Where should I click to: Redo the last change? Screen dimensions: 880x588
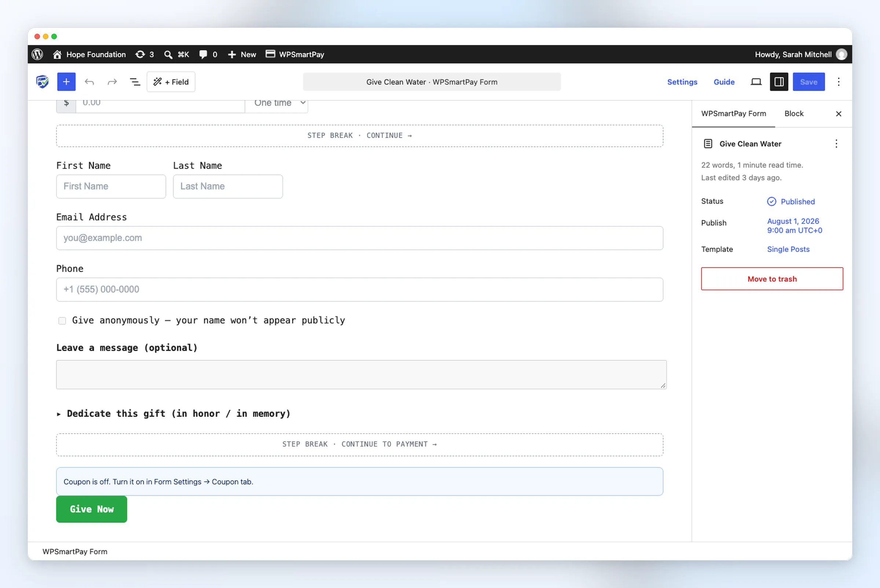112,82
